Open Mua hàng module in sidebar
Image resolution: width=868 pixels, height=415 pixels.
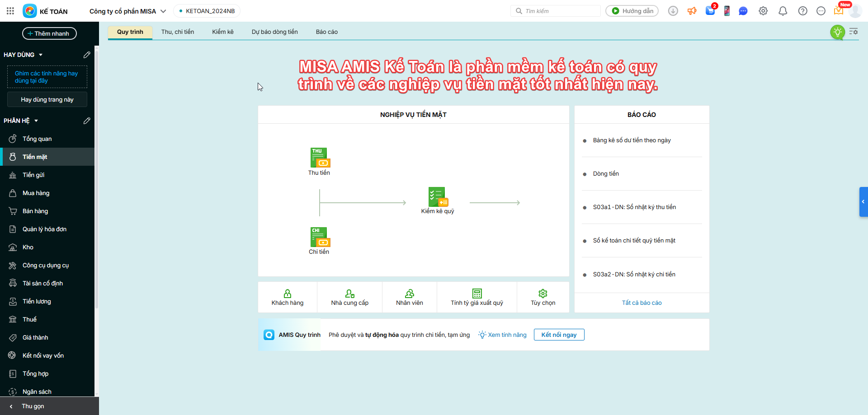point(47,193)
